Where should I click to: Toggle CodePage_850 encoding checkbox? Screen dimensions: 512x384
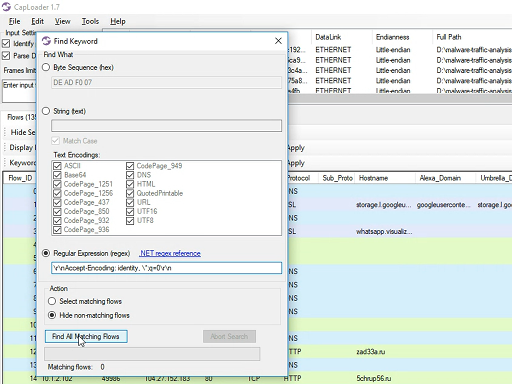click(57, 211)
